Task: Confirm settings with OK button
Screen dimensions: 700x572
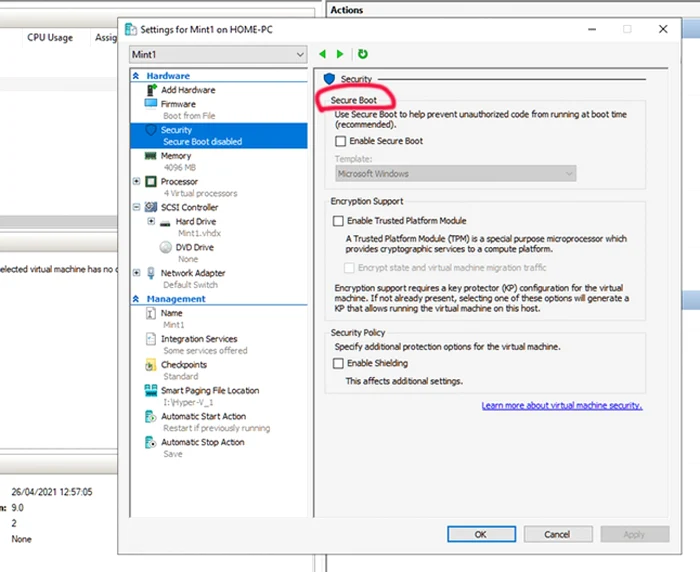Action: (481, 534)
